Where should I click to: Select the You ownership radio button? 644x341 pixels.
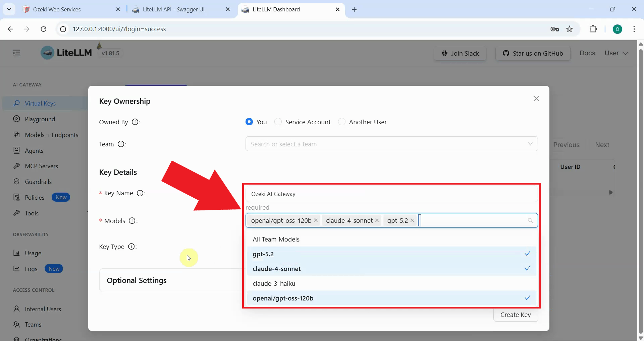[249, 122]
